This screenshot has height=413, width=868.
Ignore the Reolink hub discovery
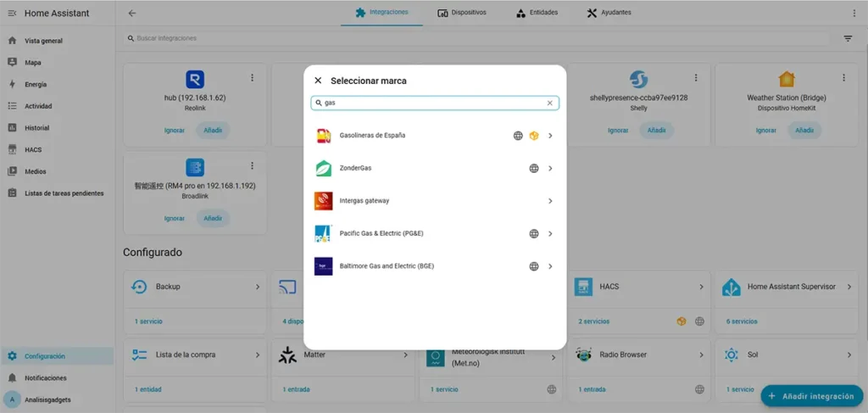[x=175, y=131]
